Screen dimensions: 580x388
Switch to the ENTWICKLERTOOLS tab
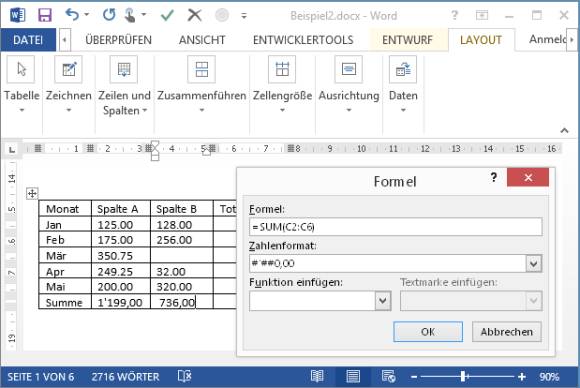(x=303, y=40)
